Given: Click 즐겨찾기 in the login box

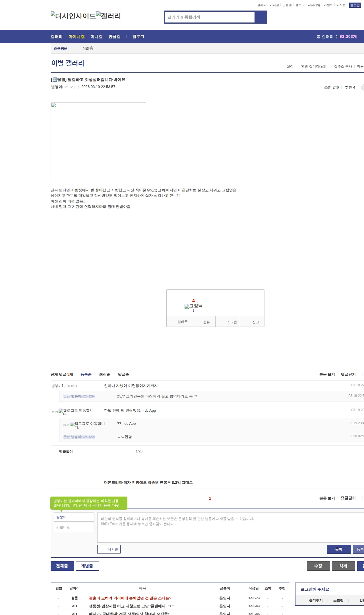Looking at the screenshot, I should coord(316,600).
